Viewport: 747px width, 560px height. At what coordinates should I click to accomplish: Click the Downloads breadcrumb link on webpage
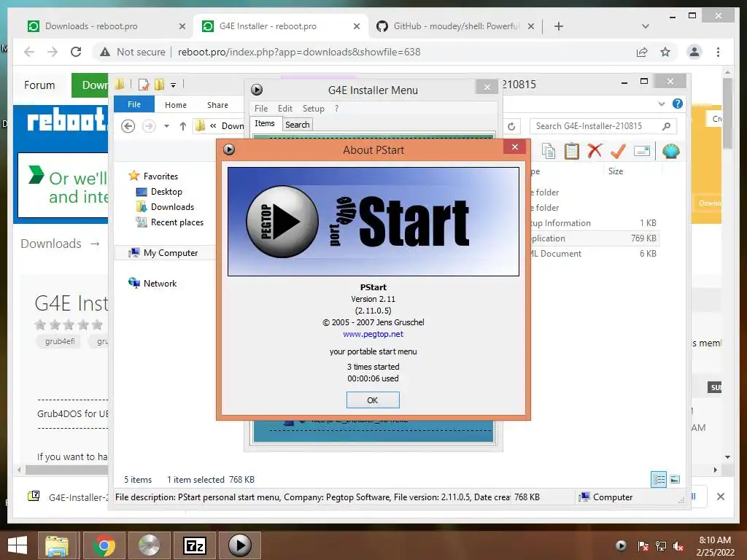point(51,244)
